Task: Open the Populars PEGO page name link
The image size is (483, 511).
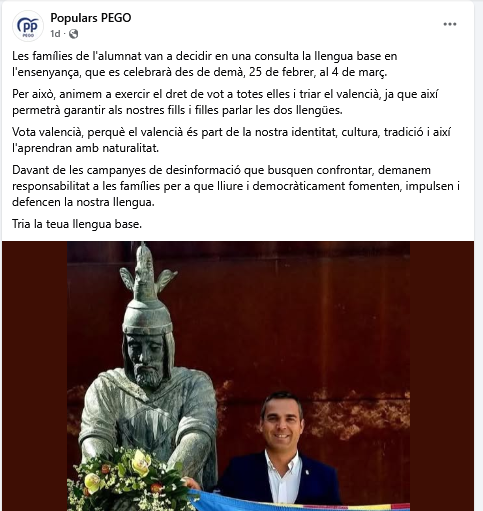Action: 91,18
